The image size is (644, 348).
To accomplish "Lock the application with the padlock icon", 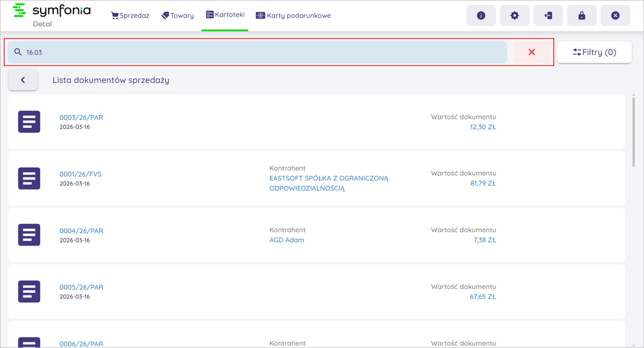I will point(582,16).
